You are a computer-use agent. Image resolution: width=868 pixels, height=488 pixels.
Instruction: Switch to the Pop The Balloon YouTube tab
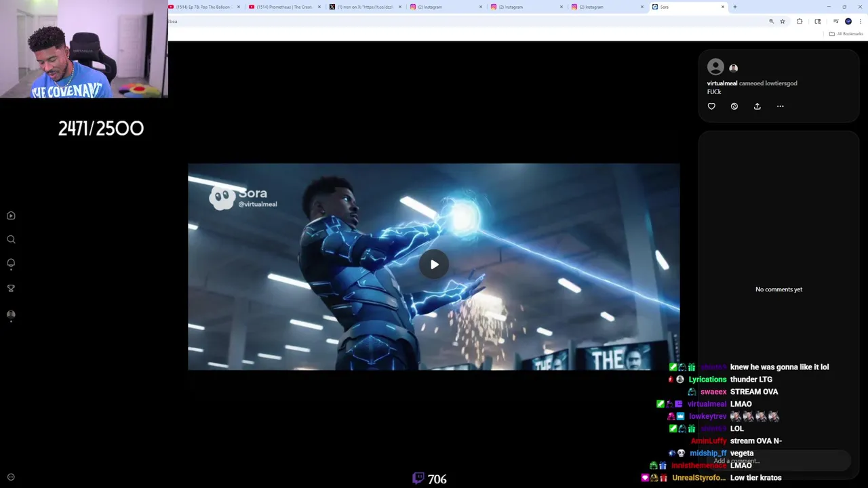click(205, 7)
